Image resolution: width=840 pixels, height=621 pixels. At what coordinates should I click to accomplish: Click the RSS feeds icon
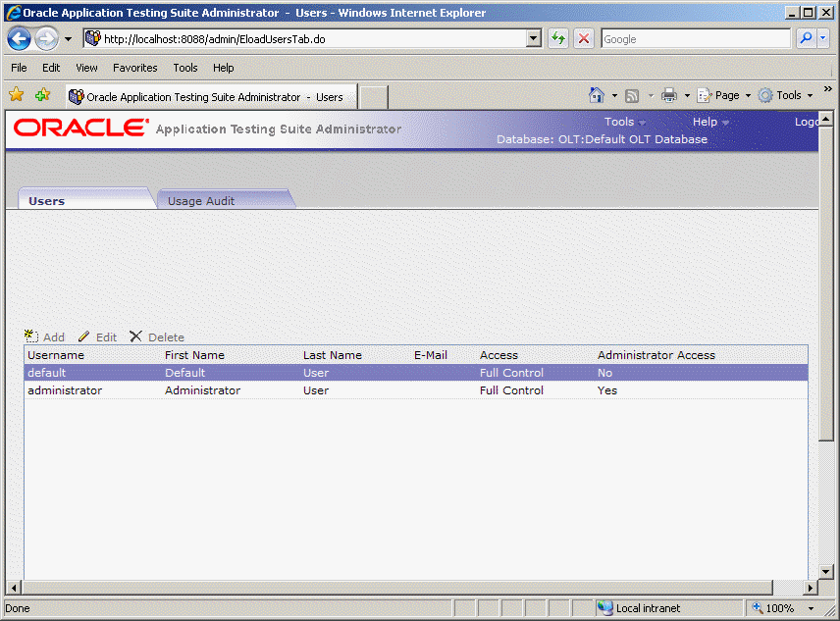pos(632,96)
